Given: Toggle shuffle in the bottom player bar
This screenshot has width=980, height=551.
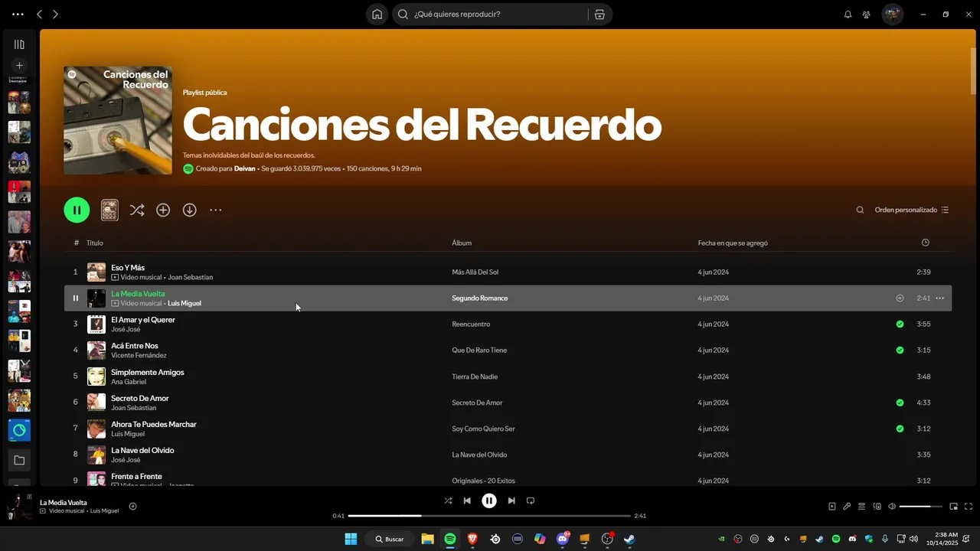Looking at the screenshot, I should (448, 500).
